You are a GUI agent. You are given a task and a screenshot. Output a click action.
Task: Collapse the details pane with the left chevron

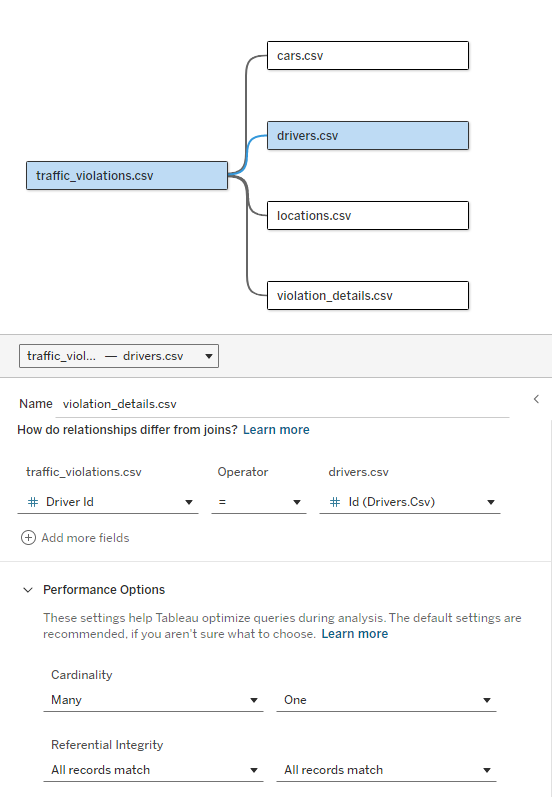[x=536, y=399]
